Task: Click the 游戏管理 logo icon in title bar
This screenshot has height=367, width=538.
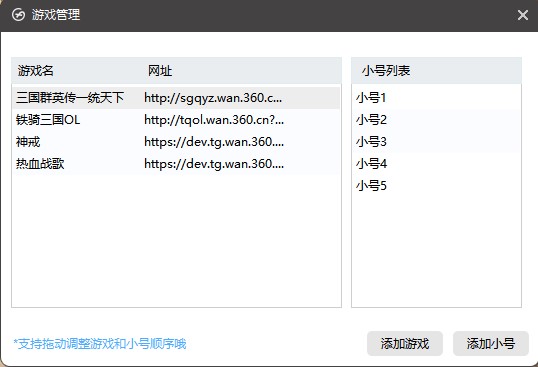Action: (18, 15)
